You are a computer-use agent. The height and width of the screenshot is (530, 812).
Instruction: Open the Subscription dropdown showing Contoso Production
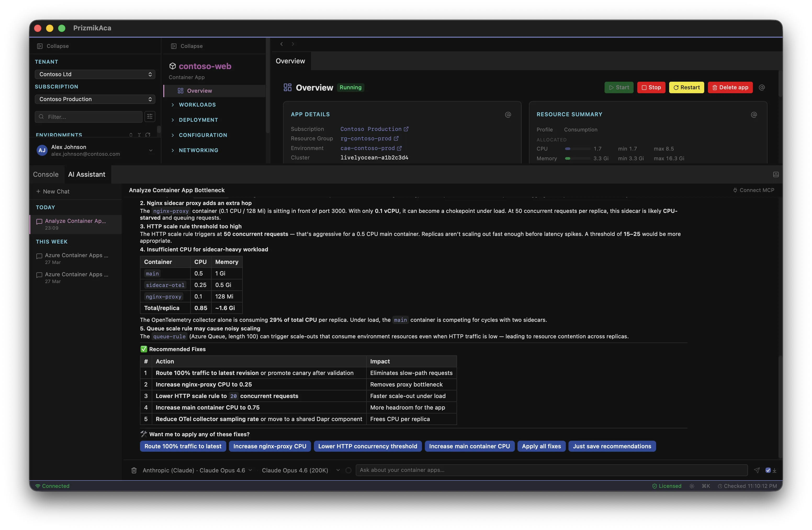94,99
